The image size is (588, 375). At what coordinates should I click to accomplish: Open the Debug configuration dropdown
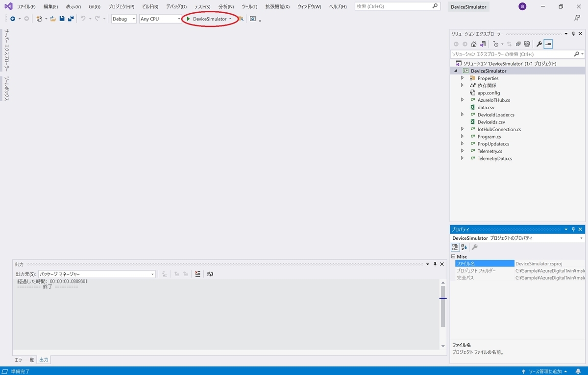click(124, 19)
